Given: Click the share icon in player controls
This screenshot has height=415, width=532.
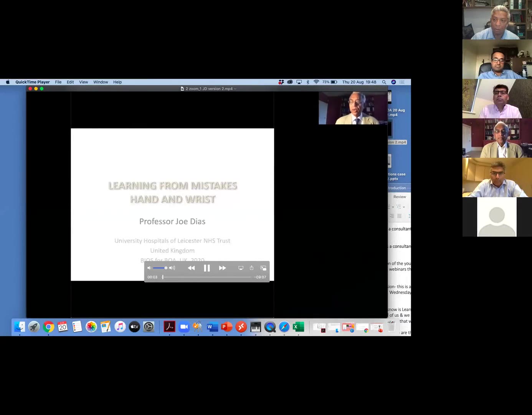Looking at the screenshot, I should 251,268.
